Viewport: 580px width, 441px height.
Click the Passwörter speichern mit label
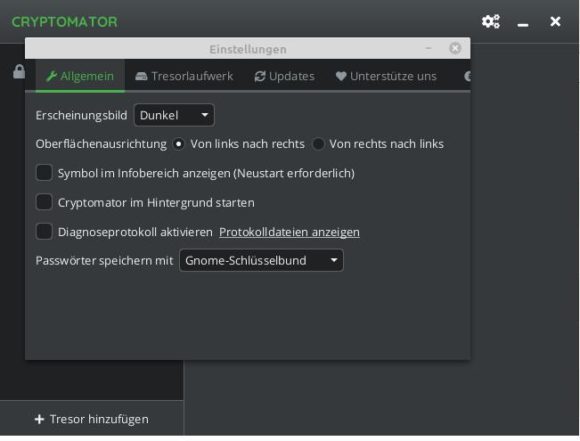[x=104, y=260]
